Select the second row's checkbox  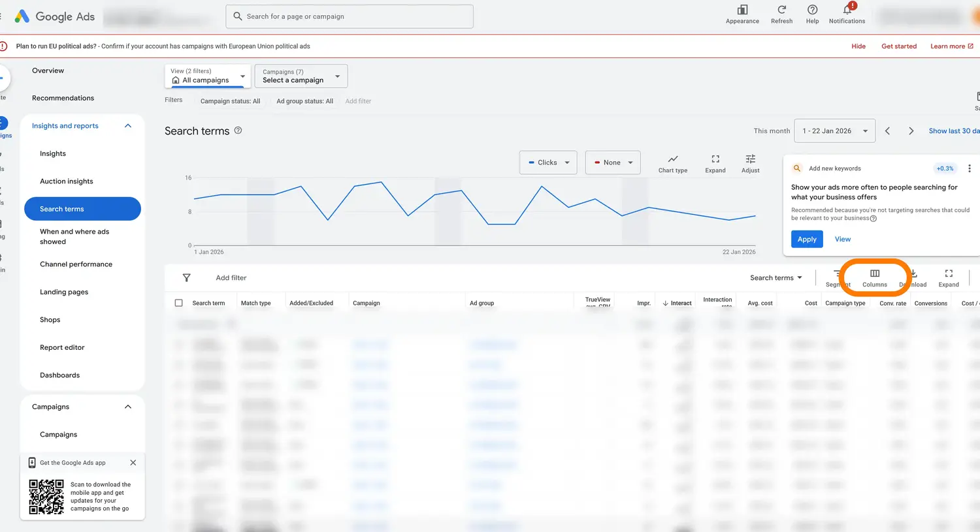179,364
